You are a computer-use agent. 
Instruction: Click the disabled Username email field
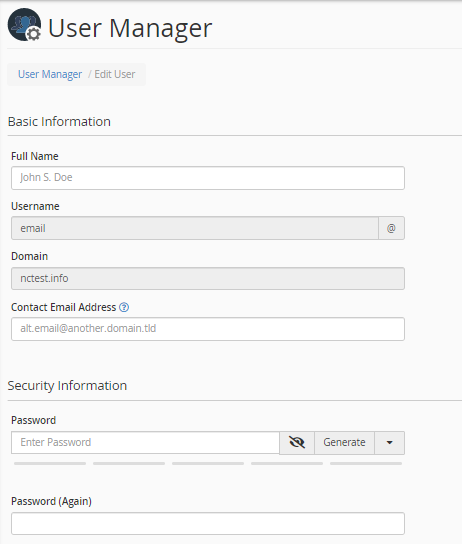point(195,228)
